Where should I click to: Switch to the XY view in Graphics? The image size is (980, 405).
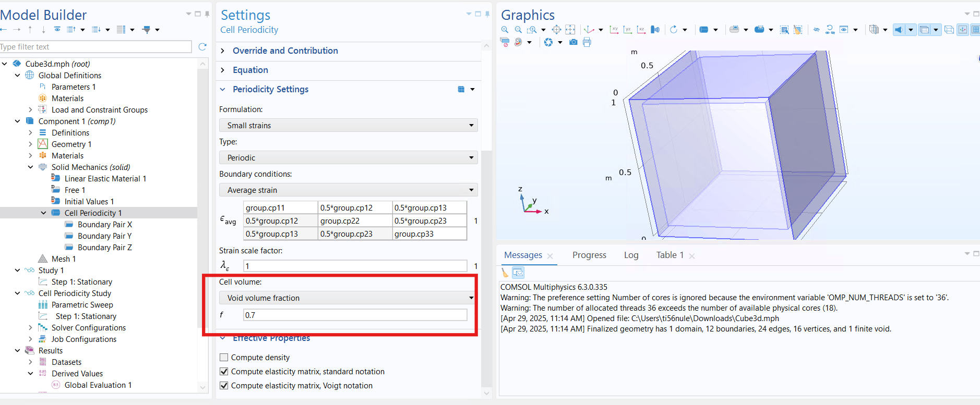[x=614, y=30]
